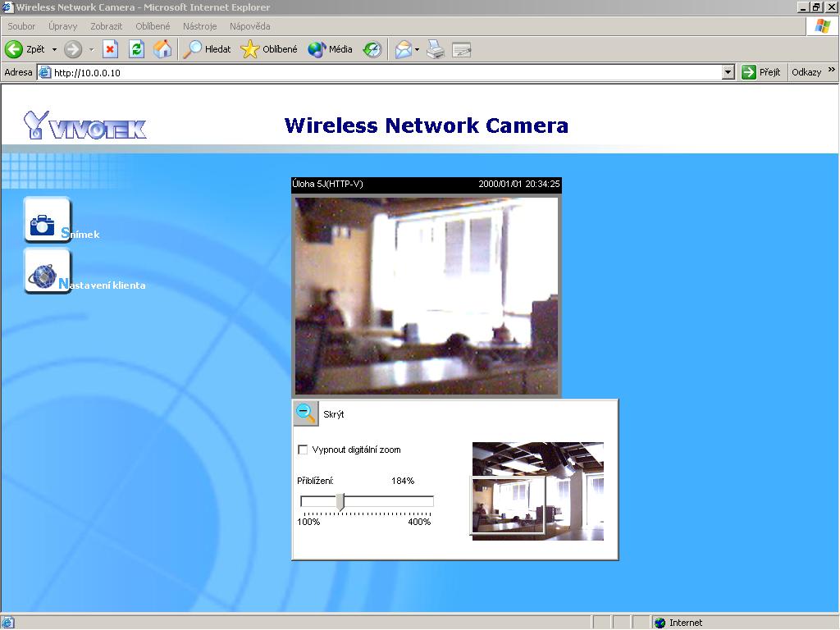Open the Oblíbené menu in the menu bar

pos(153,26)
